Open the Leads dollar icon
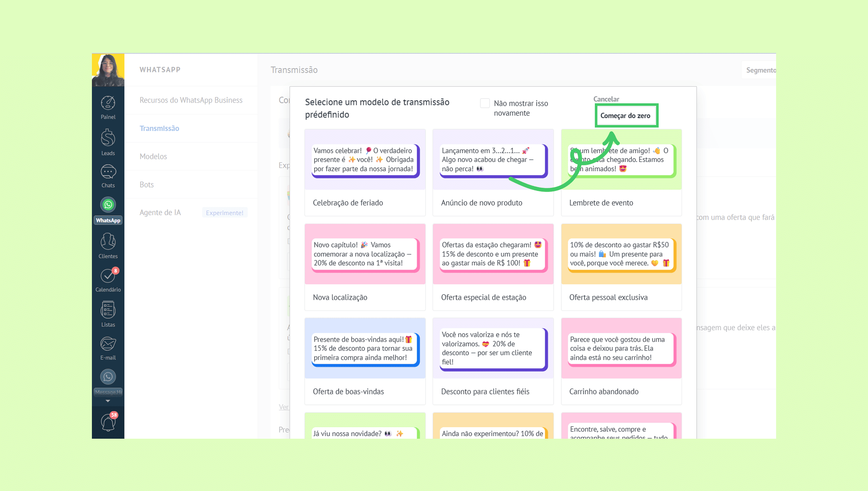 [x=108, y=138]
